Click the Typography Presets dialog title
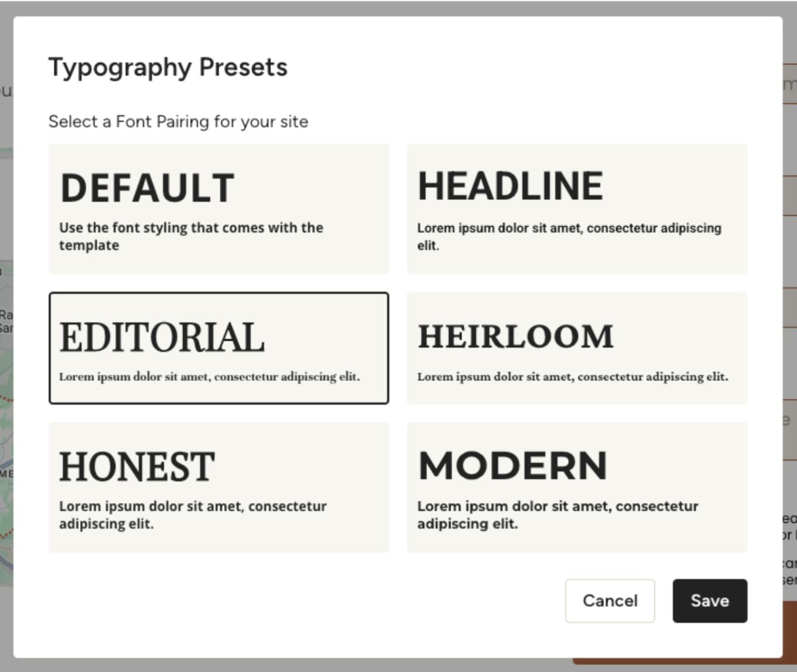The height and width of the screenshot is (672, 797). [x=168, y=67]
